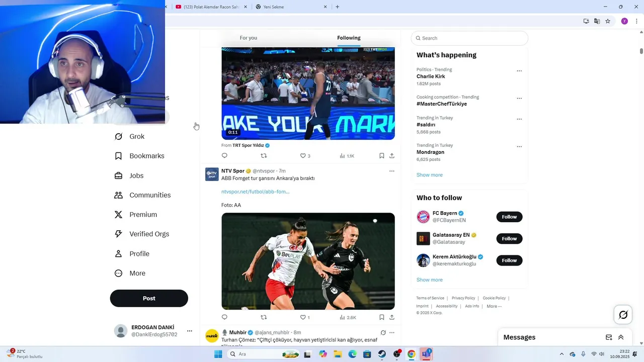Open Steam from the taskbar
The width and height of the screenshot is (644, 362).
tap(382, 354)
